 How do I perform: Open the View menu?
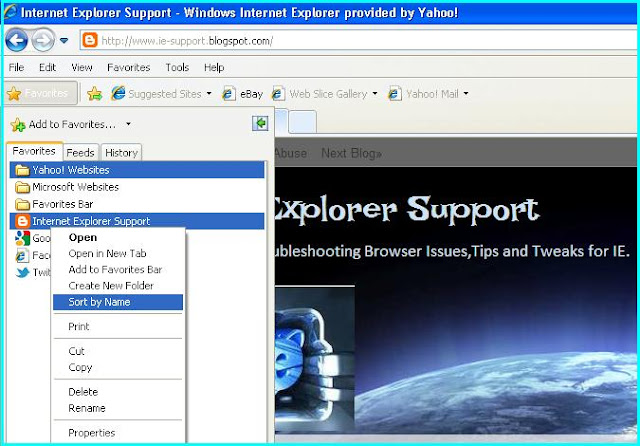point(82,67)
